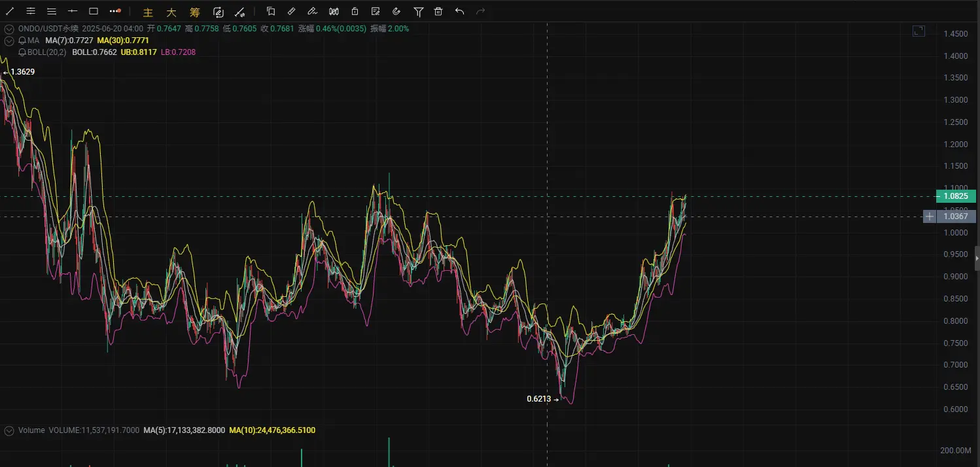Collapse the ONDO/USDT info row chevron
The height and width of the screenshot is (467, 980).
point(9,29)
